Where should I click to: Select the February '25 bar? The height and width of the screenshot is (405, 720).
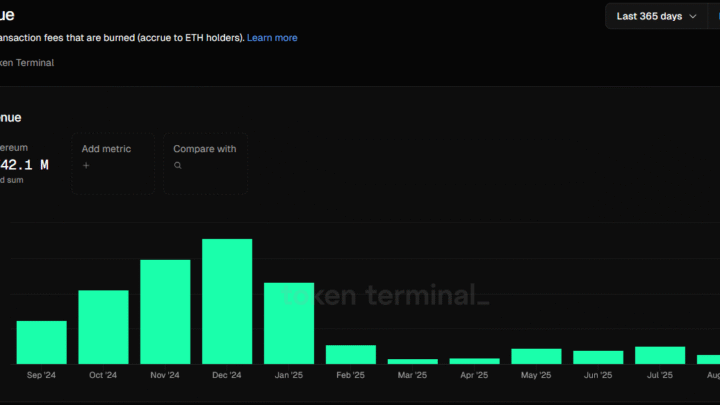351,354
